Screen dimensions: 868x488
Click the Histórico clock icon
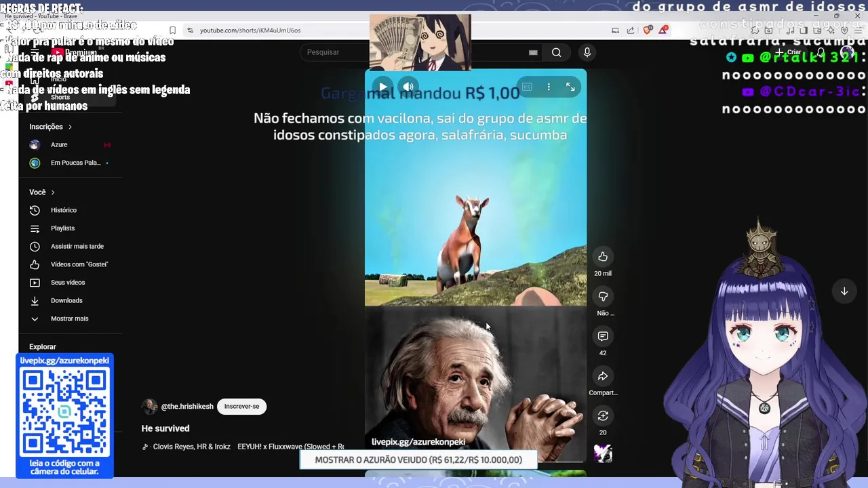tap(35, 210)
